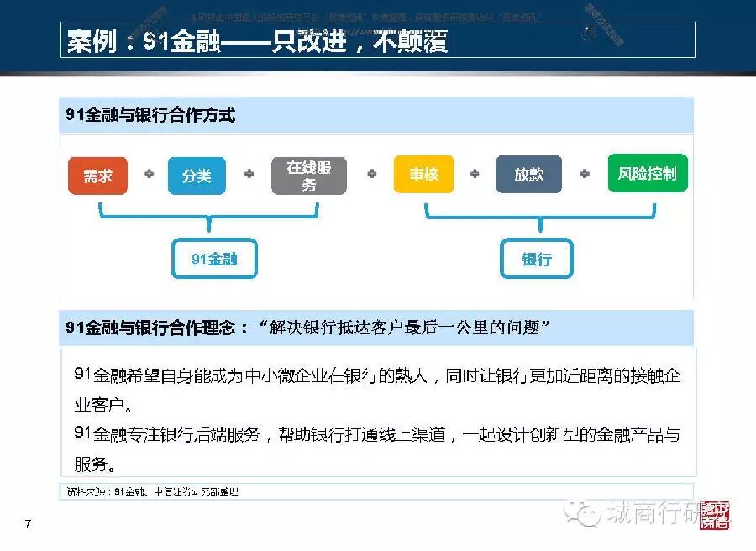Click the heading 91金融与银行合作方式
Viewport: 756px width, 551px height.
pos(150,115)
